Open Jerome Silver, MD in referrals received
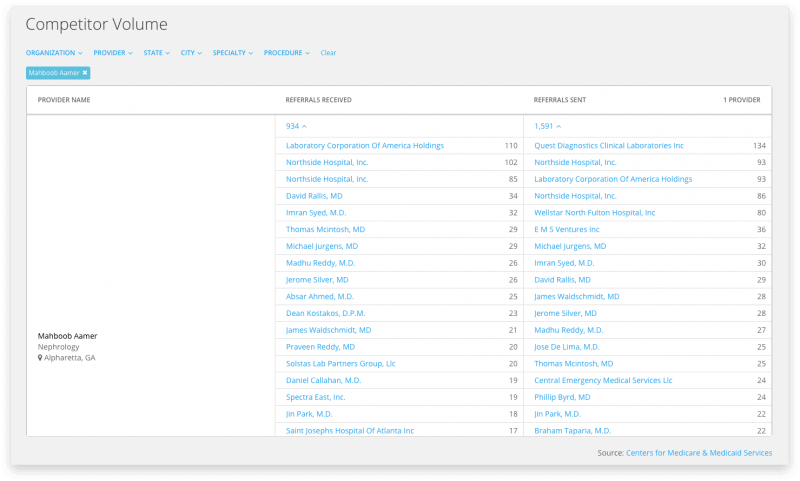This screenshot has width=800, height=481. tap(317, 280)
